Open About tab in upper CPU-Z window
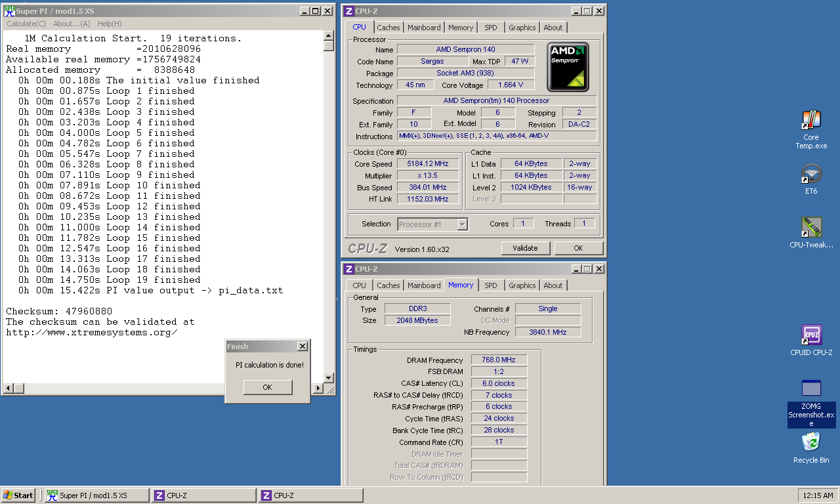The height and width of the screenshot is (504, 840). (553, 28)
